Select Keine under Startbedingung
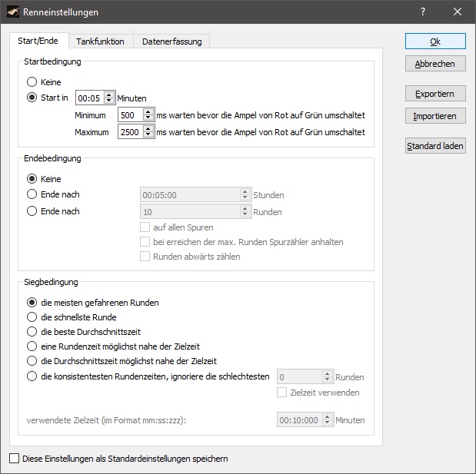Viewport: 476px width, 474px height. (x=32, y=82)
